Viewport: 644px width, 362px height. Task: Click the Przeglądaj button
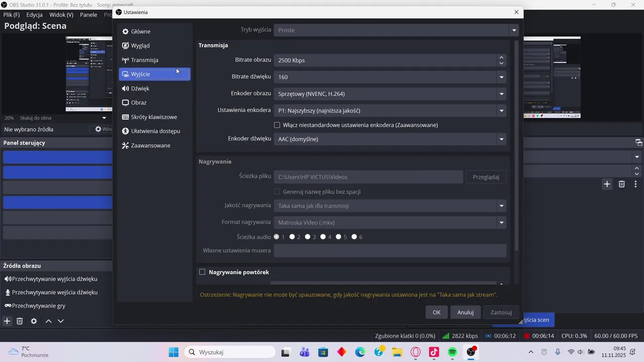pyautogui.click(x=486, y=177)
